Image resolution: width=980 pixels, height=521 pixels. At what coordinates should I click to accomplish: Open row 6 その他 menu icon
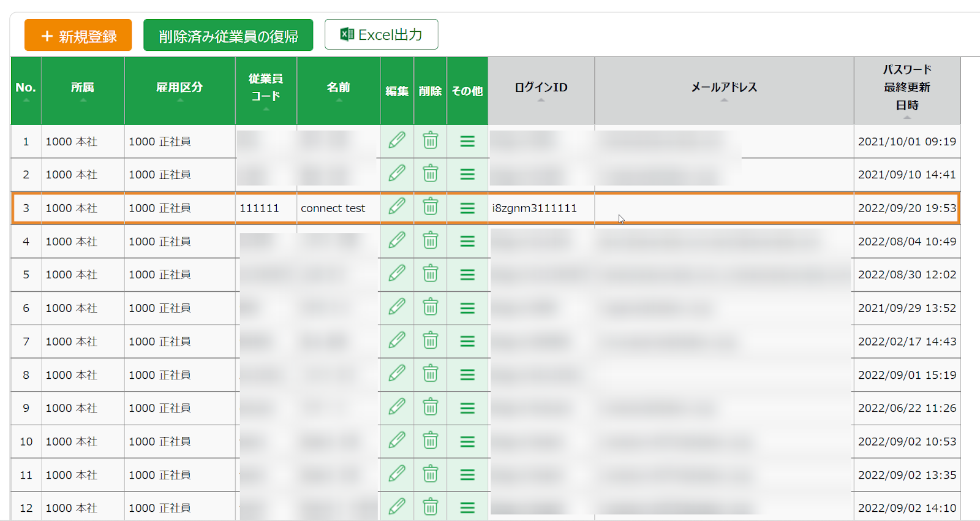467,308
